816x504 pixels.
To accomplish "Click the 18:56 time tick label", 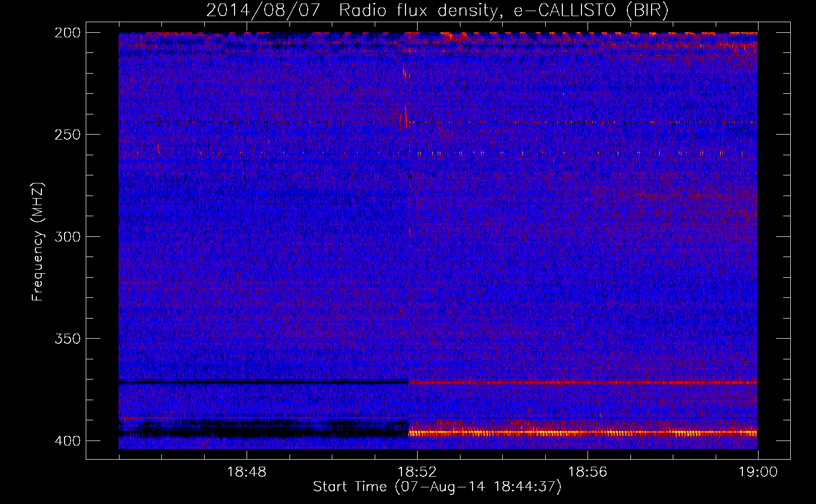I will click(x=588, y=472).
